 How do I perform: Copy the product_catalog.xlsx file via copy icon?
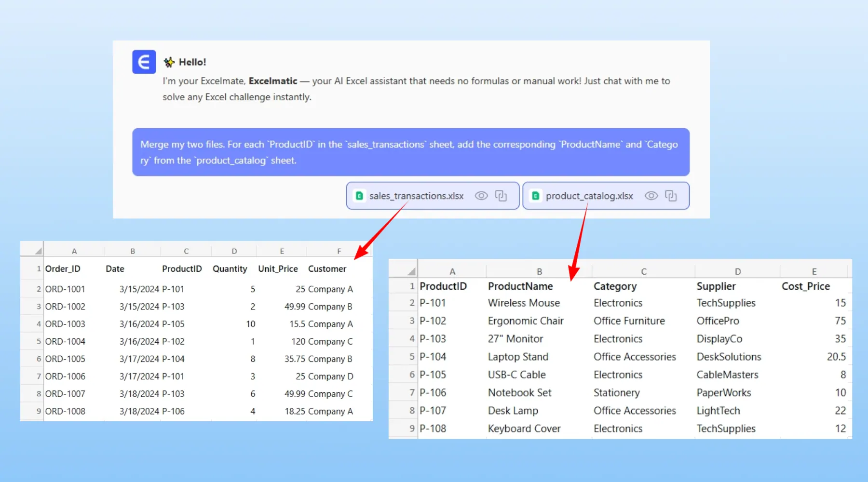pyautogui.click(x=671, y=196)
